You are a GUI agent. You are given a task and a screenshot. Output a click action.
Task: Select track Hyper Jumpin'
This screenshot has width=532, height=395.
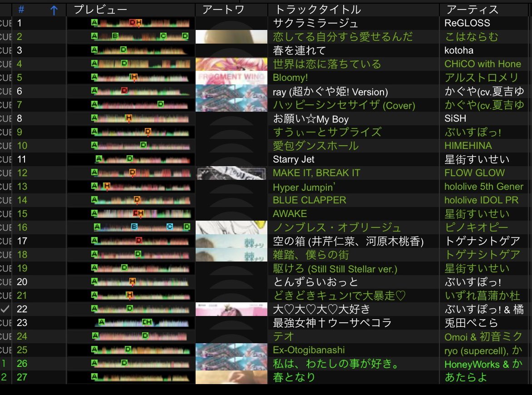coord(304,187)
